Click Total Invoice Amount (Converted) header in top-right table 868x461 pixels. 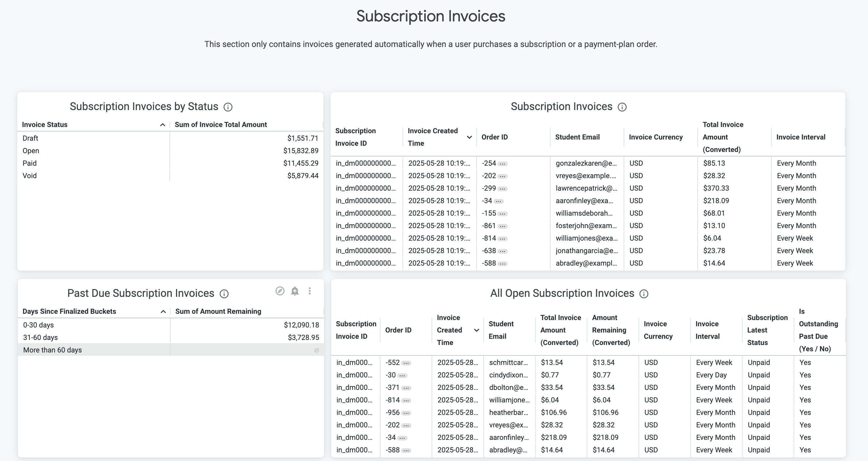pos(723,137)
